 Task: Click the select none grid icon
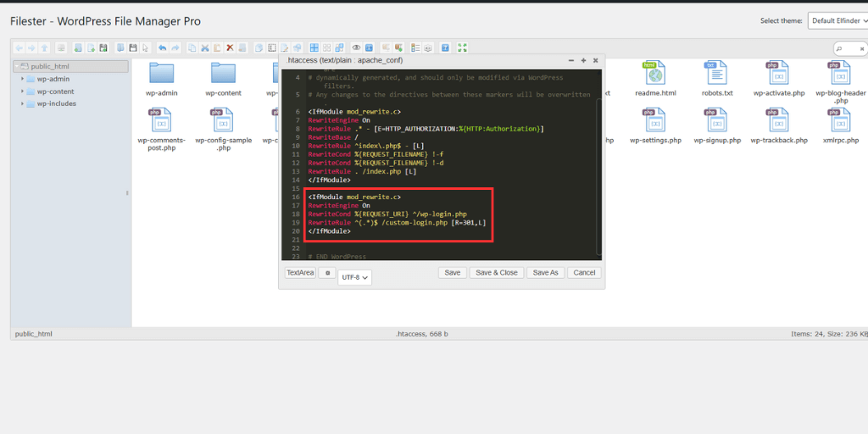tap(326, 47)
